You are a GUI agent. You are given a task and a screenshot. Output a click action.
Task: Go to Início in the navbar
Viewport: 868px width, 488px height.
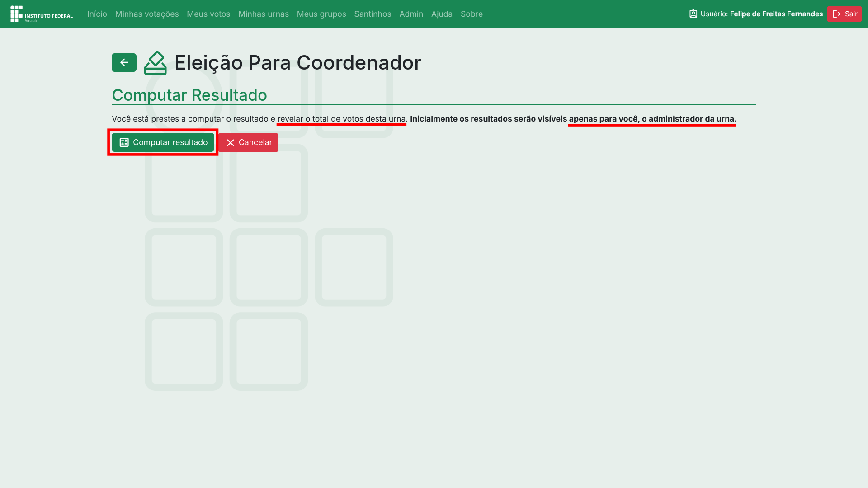(97, 14)
